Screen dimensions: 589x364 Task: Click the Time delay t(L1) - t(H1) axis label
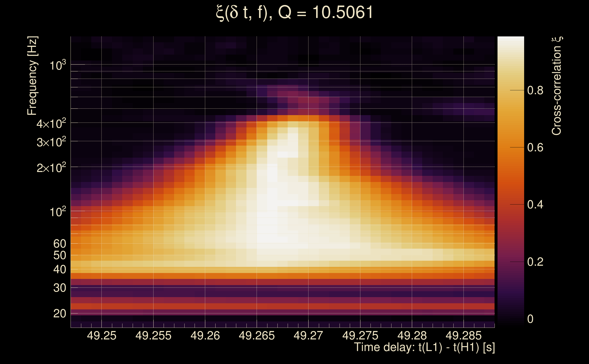[424, 347]
